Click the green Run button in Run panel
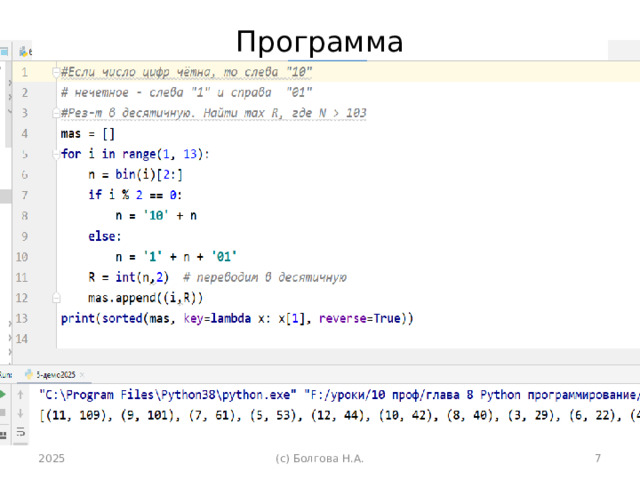640x480 pixels. point(2,394)
